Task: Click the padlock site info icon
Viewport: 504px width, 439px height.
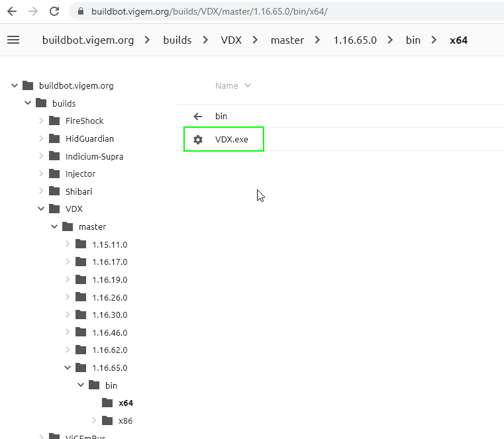Action: tap(81, 11)
